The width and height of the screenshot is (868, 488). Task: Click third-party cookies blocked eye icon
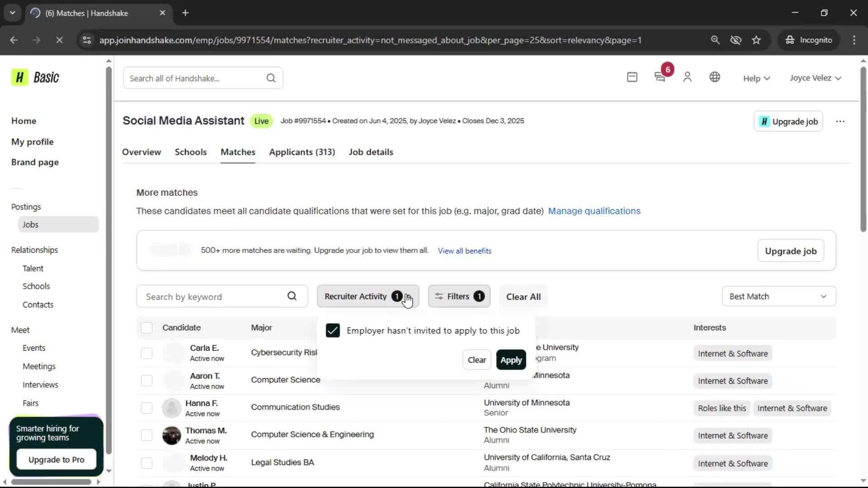point(736,40)
